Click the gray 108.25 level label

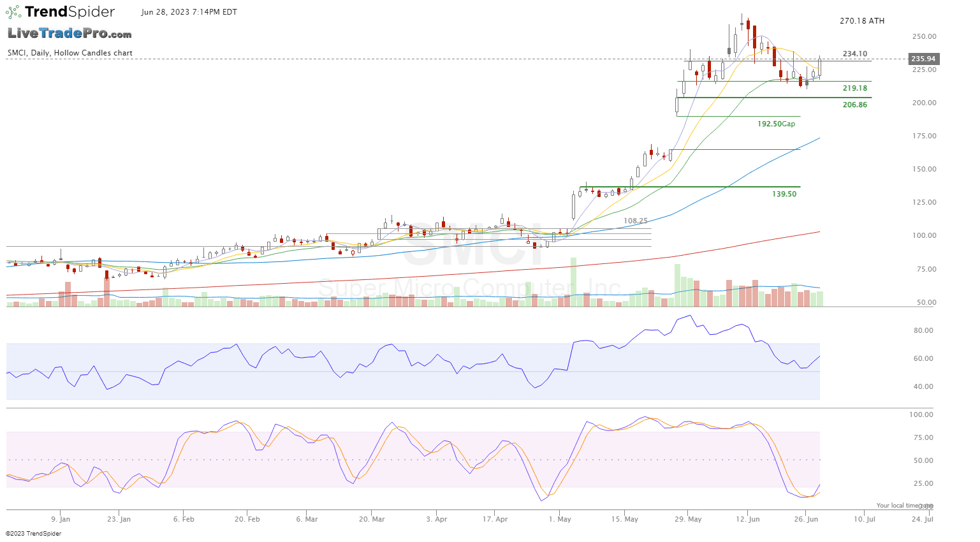[x=636, y=221]
